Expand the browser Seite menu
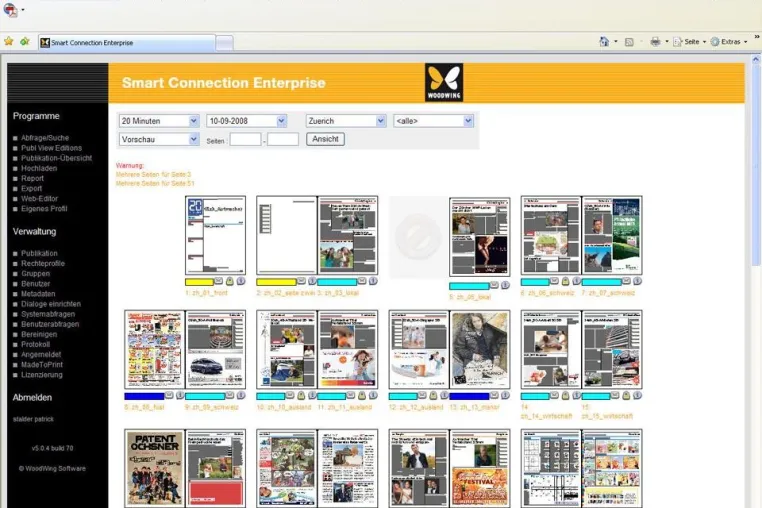Image resolution: width=762 pixels, height=508 pixels. tap(690, 42)
